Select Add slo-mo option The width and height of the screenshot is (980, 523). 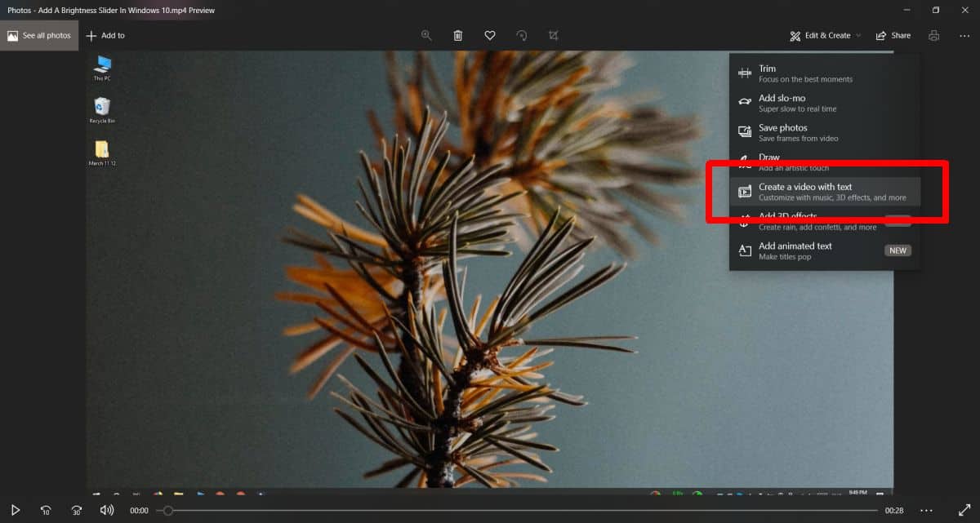point(825,103)
